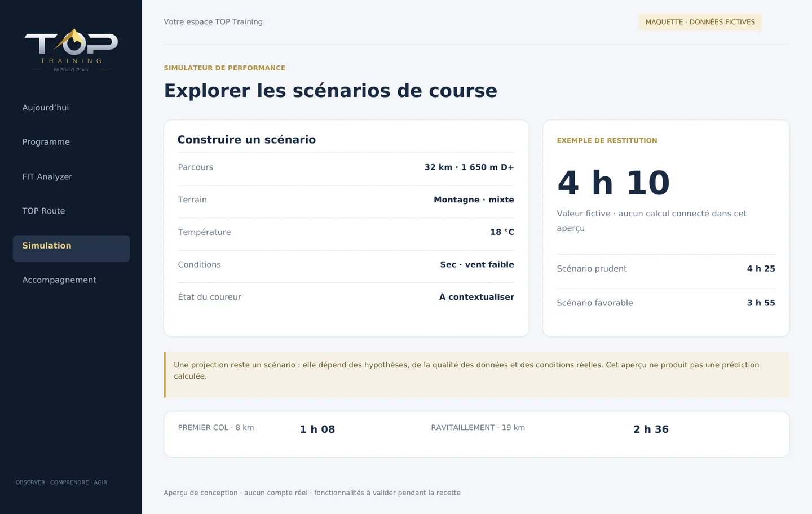Click the Température value 18 °C
The width and height of the screenshot is (812, 514).
click(502, 232)
